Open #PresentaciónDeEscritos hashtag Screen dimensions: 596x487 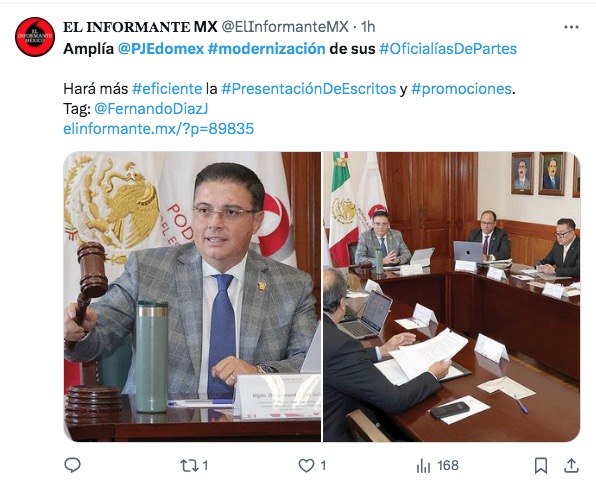click(x=309, y=89)
